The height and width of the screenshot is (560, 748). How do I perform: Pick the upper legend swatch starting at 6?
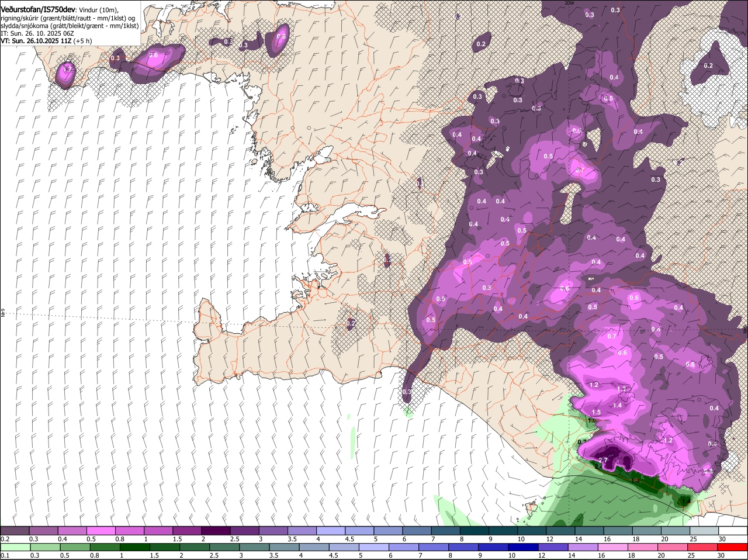click(416, 530)
